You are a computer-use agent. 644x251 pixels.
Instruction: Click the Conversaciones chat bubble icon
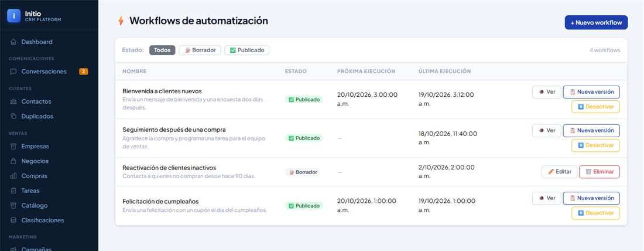13,72
